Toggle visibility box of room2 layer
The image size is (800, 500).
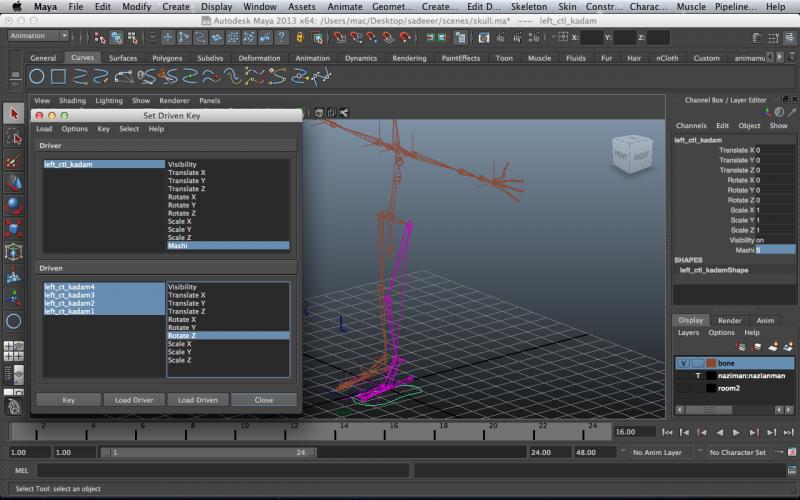click(683, 388)
